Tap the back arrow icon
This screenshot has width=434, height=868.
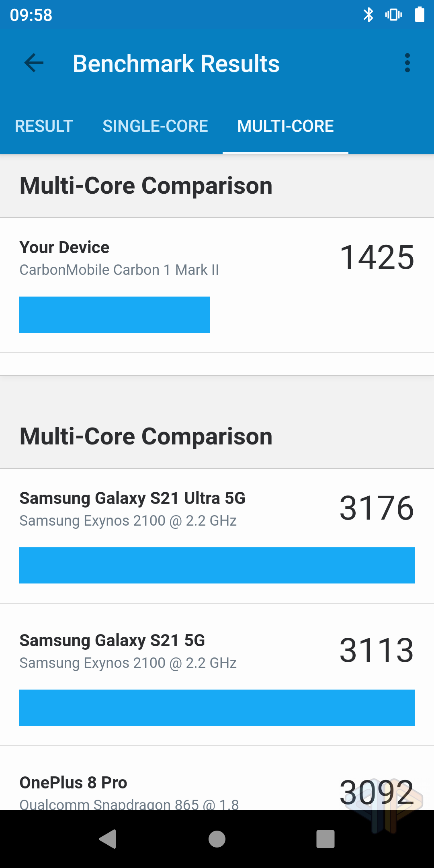pyautogui.click(x=34, y=63)
